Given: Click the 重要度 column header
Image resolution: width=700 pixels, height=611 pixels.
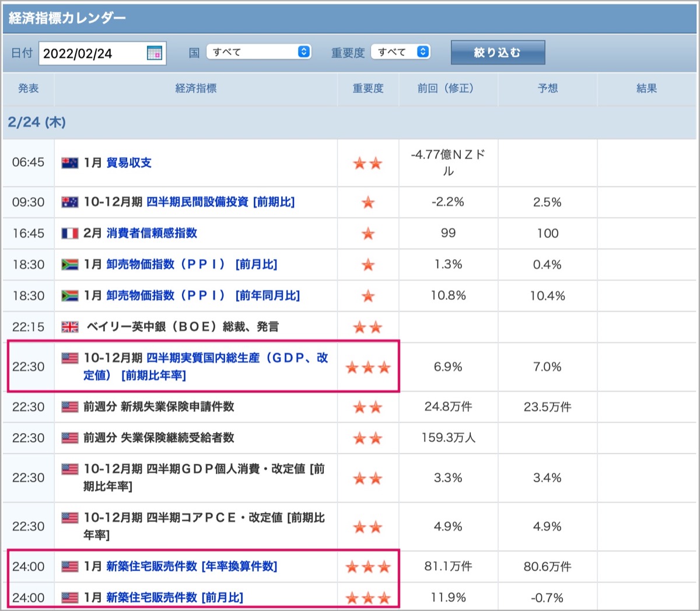Looking at the screenshot, I should point(368,89).
